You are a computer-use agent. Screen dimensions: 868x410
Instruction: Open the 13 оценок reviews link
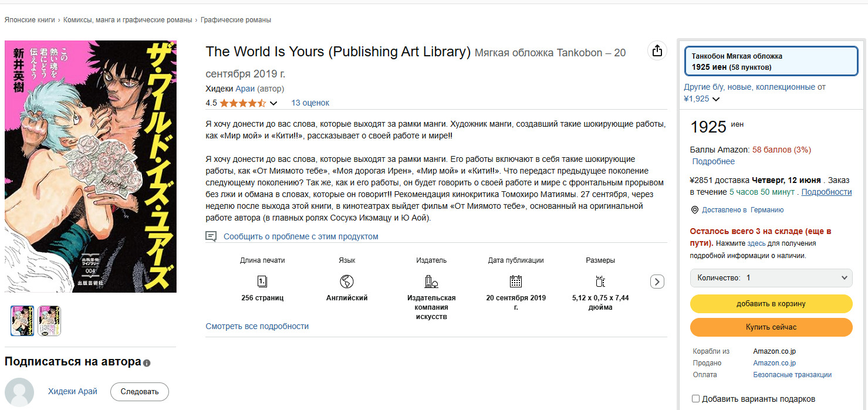(310, 103)
